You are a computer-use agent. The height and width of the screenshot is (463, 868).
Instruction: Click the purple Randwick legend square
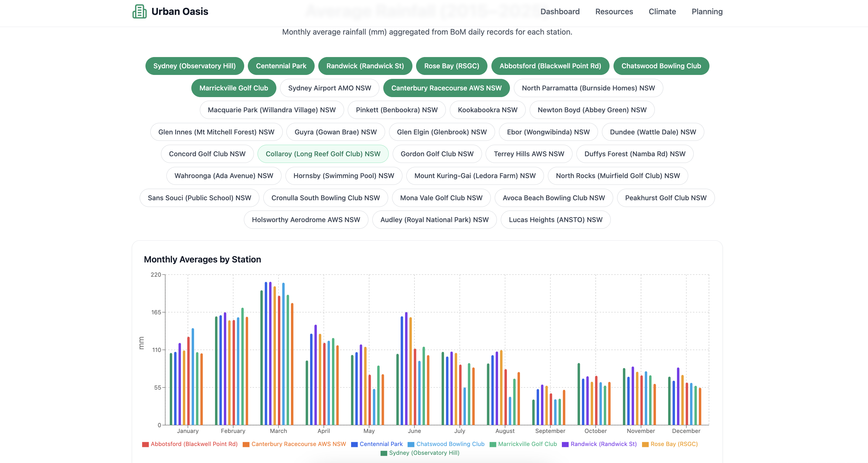click(565, 444)
